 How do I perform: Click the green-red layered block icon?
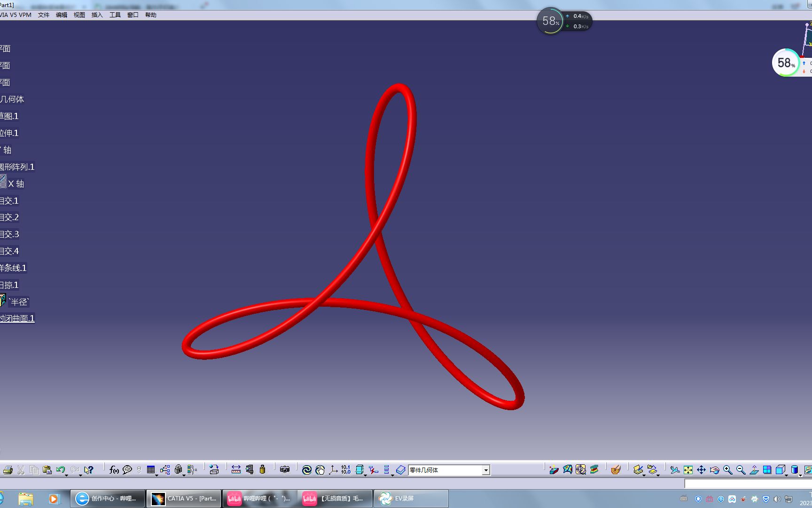(594, 469)
